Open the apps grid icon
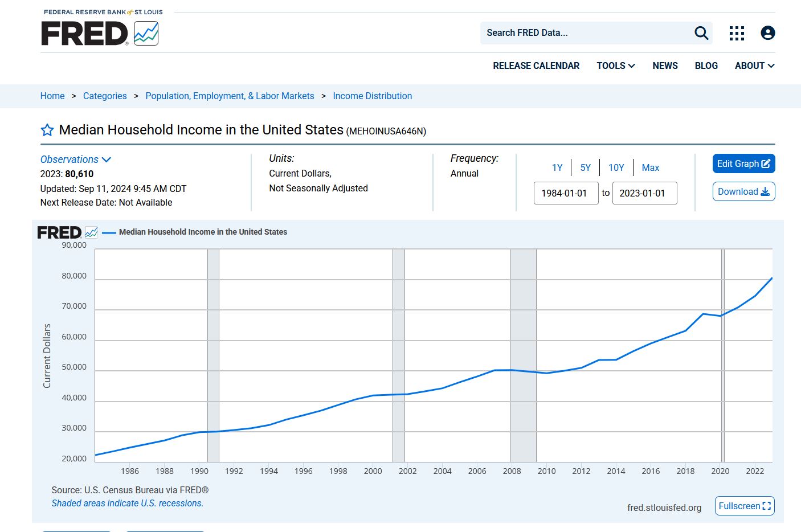The width and height of the screenshot is (801, 532). coord(737,33)
